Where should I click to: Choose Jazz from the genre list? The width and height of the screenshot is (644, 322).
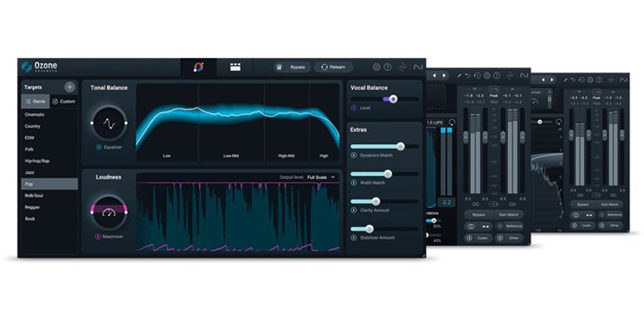coord(30,173)
